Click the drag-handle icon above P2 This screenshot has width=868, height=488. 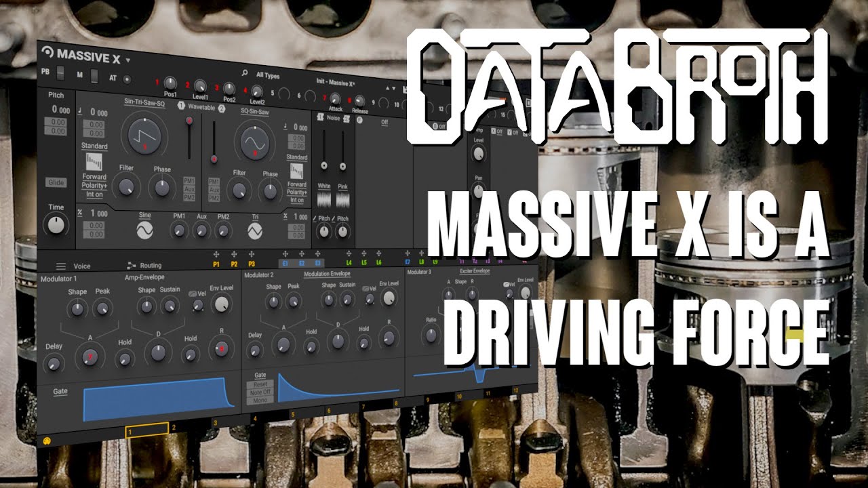(234, 254)
